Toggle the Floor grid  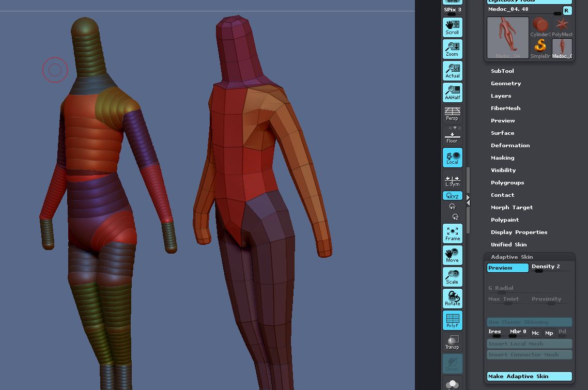pos(453,135)
